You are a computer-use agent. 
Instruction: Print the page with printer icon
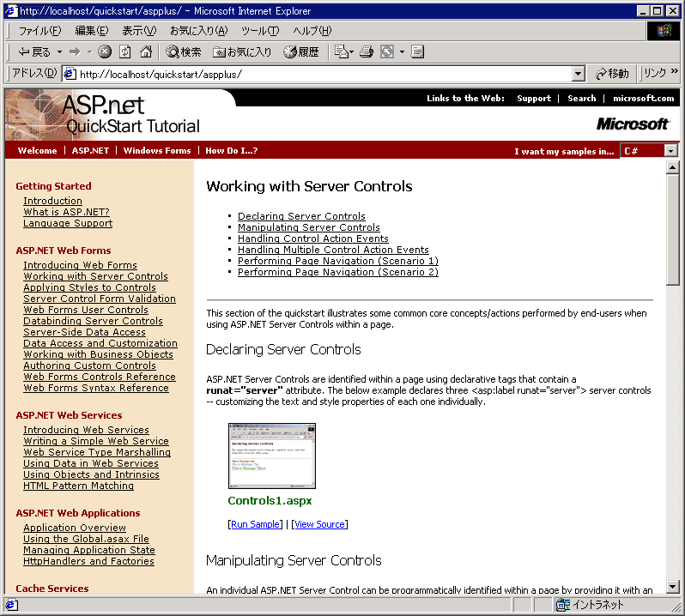click(x=366, y=52)
